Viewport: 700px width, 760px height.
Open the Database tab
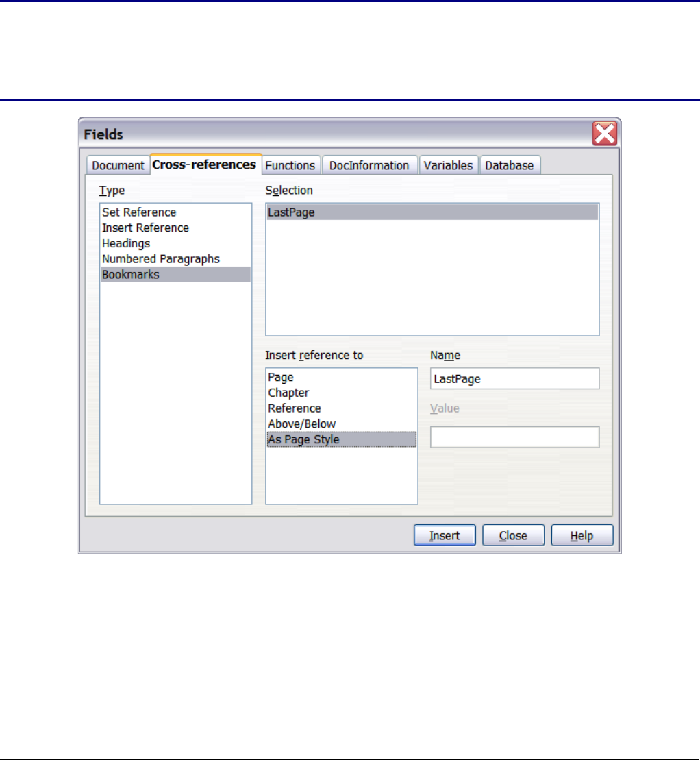509,165
